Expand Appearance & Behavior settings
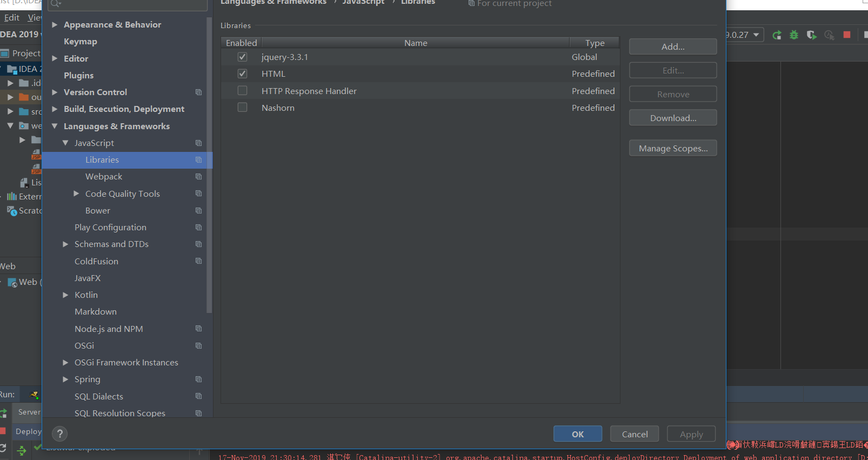 (x=55, y=25)
